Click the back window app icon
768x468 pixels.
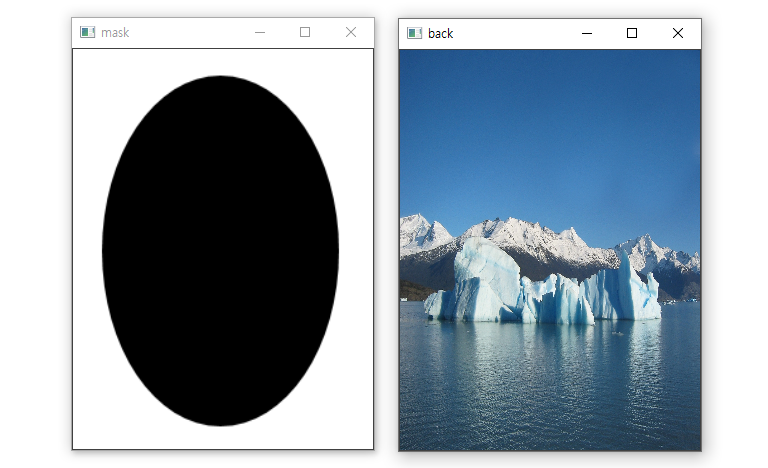pos(414,33)
